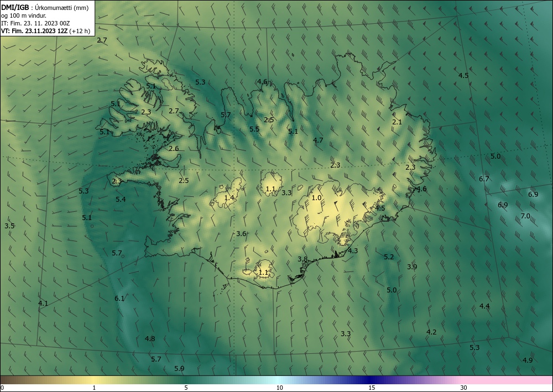Screen dimensions: 553x392
Task: Click the map value "4.2"
Action: point(431,332)
